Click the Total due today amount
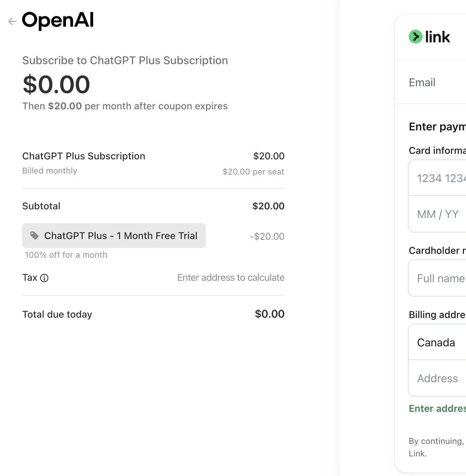This screenshot has height=476, width=466. (270, 314)
